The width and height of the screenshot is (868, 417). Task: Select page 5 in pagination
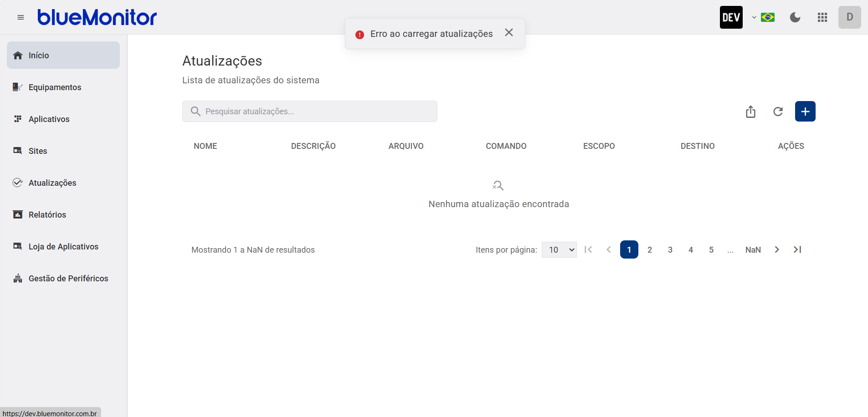711,249
